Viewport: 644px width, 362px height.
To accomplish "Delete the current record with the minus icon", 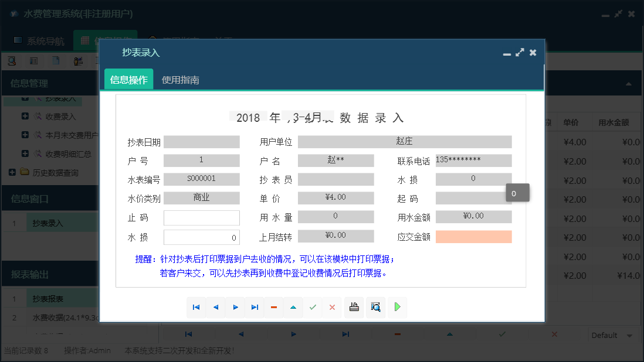I will coord(274,307).
